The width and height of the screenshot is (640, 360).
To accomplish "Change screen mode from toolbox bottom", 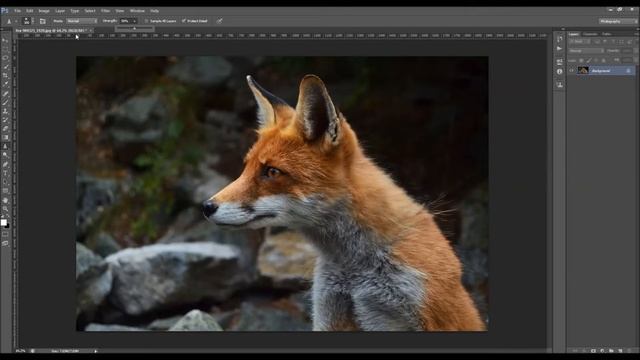I will [x=5, y=243].
